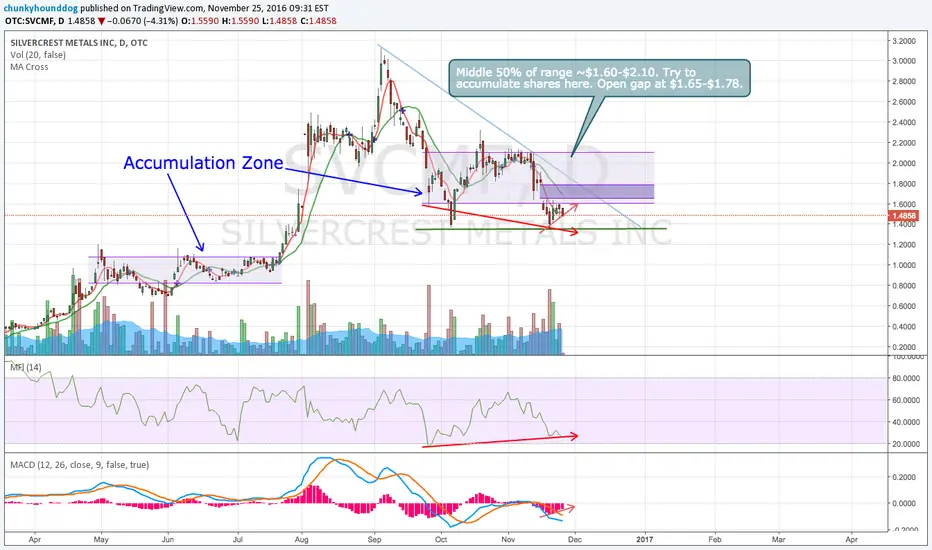Image resolution: width=932 pixels, height=550 pixels.
Task: Click the May label on time axis
Action: pyautogui.click(x=101, y=540)
